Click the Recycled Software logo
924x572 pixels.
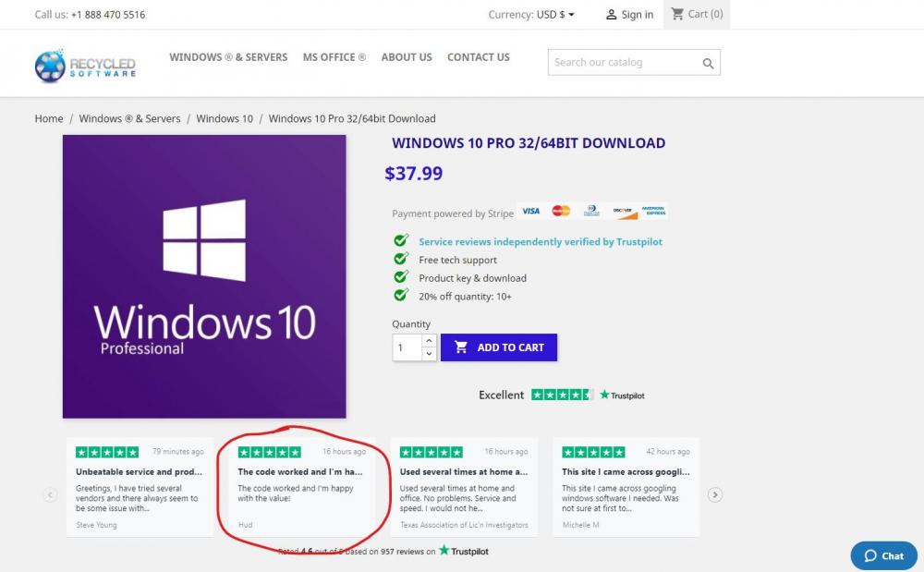click(x=85, y=66)
